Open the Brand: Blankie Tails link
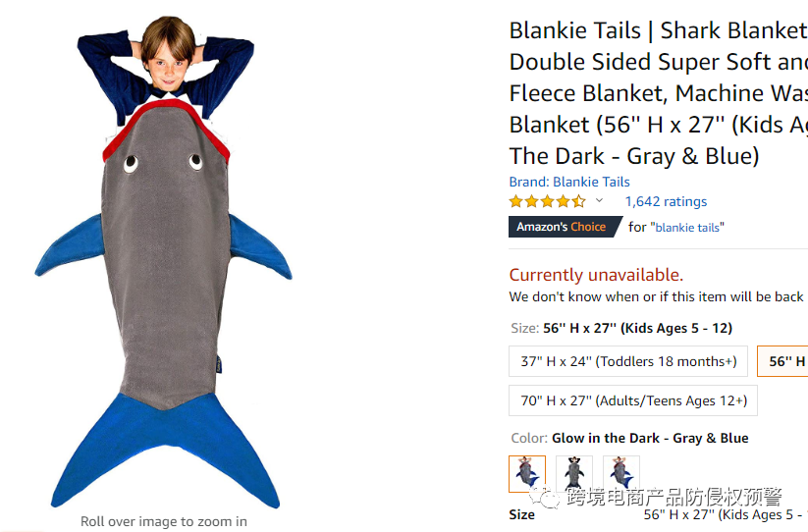 (x=568, y=182)
